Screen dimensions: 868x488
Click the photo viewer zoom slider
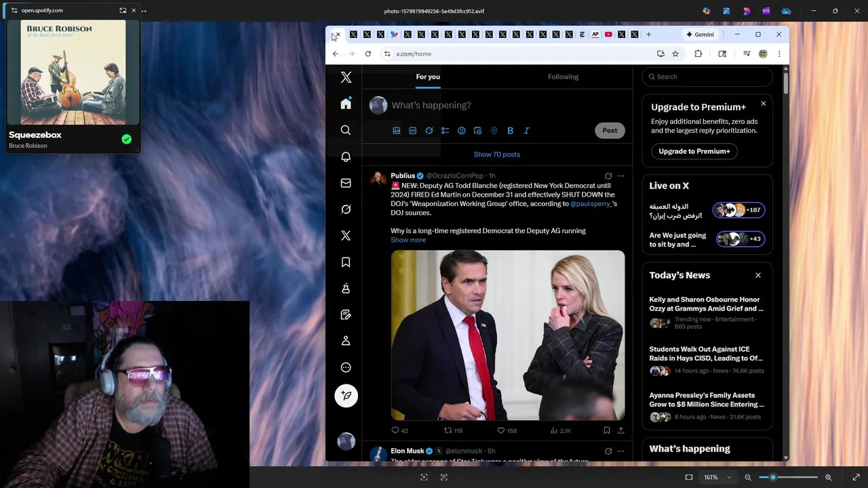coord(788,477)
